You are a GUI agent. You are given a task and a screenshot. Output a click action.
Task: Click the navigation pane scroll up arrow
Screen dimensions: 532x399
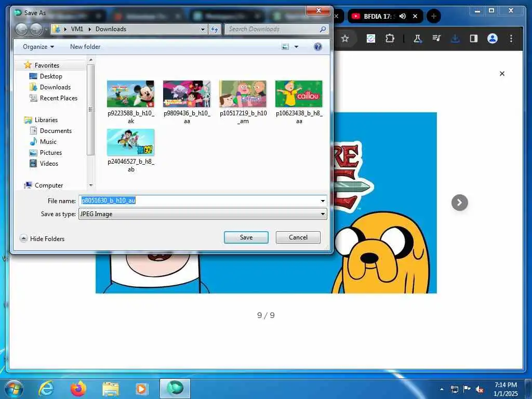point(90,60)
